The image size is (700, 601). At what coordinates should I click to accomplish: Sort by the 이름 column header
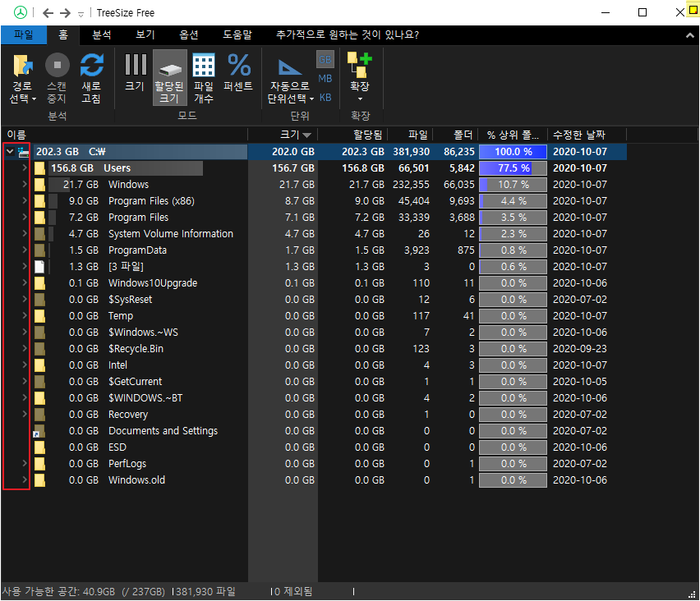125,135
